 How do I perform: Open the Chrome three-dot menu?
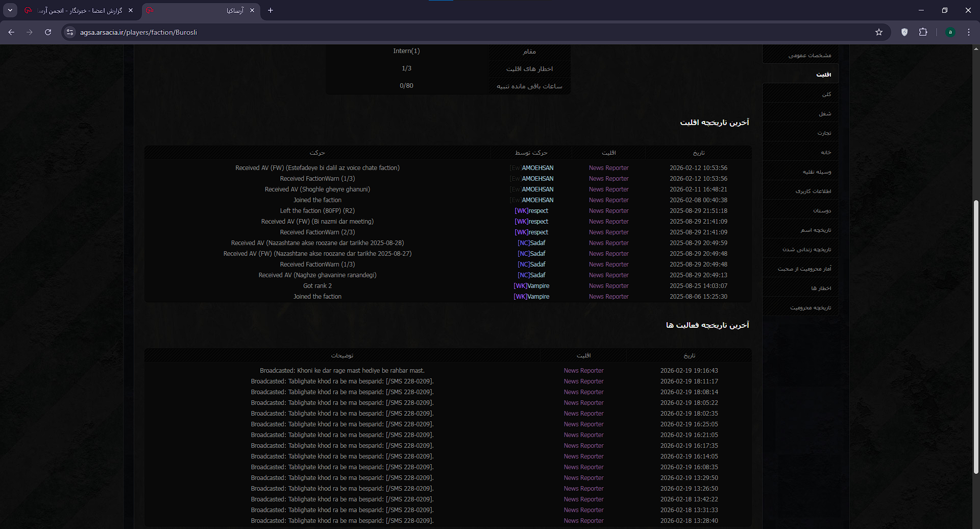[968, 32]
